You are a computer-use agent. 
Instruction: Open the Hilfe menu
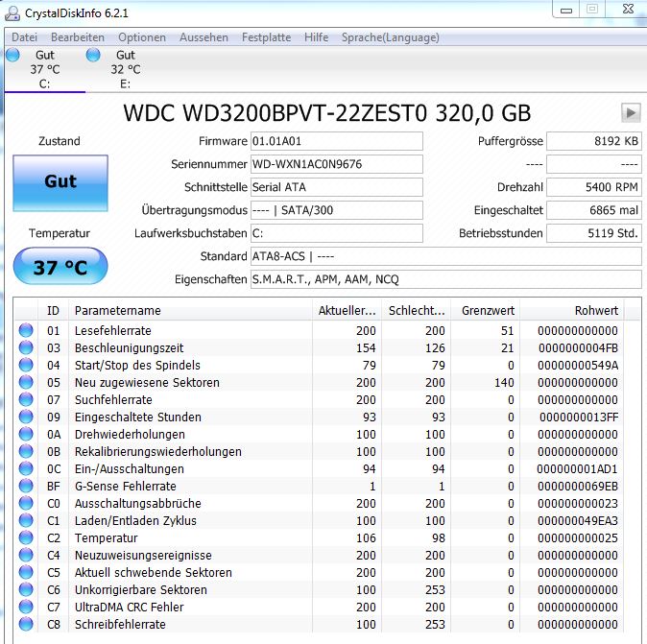pos(316,37)
